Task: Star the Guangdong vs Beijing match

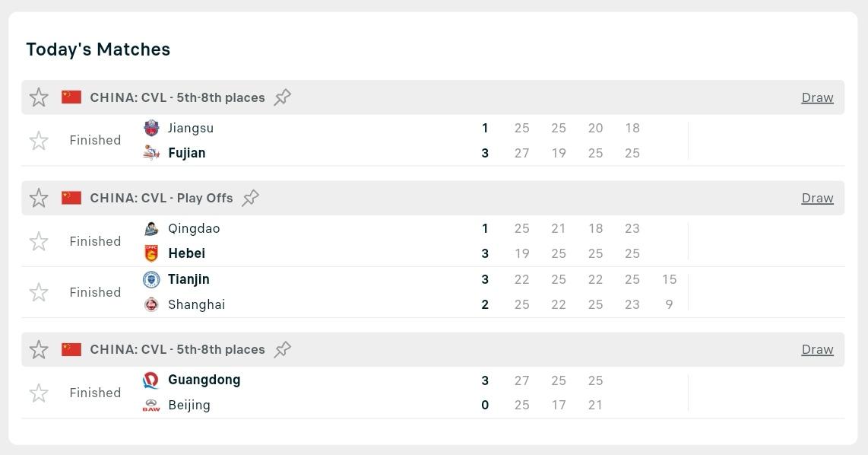Action: point(39,393)
